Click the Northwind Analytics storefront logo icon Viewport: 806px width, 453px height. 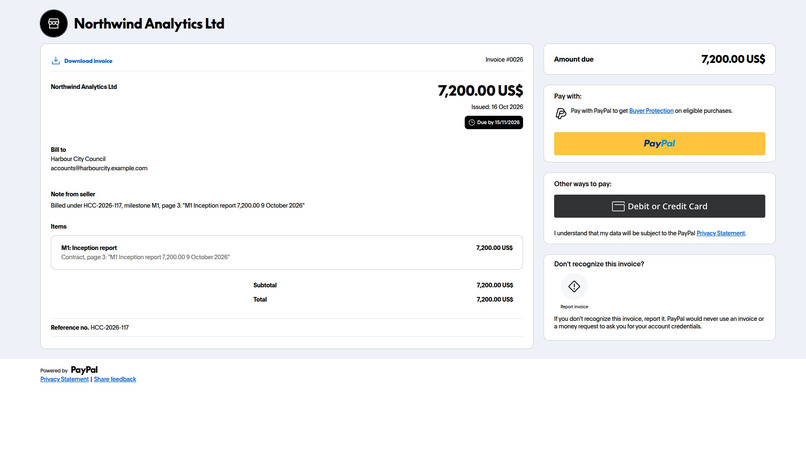53,24
